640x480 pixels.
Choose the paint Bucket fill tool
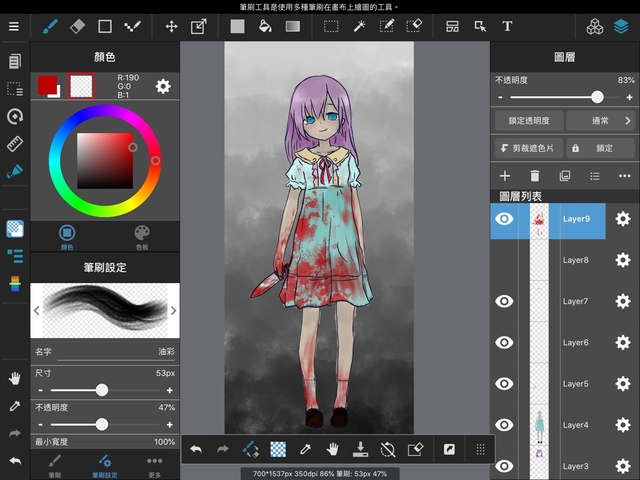[265, 26]
